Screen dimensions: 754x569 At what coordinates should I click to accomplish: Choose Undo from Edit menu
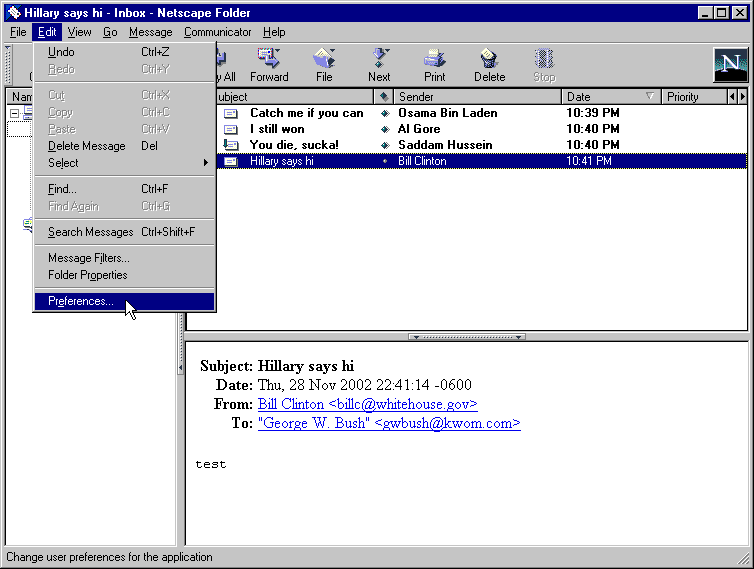[125, 52]
